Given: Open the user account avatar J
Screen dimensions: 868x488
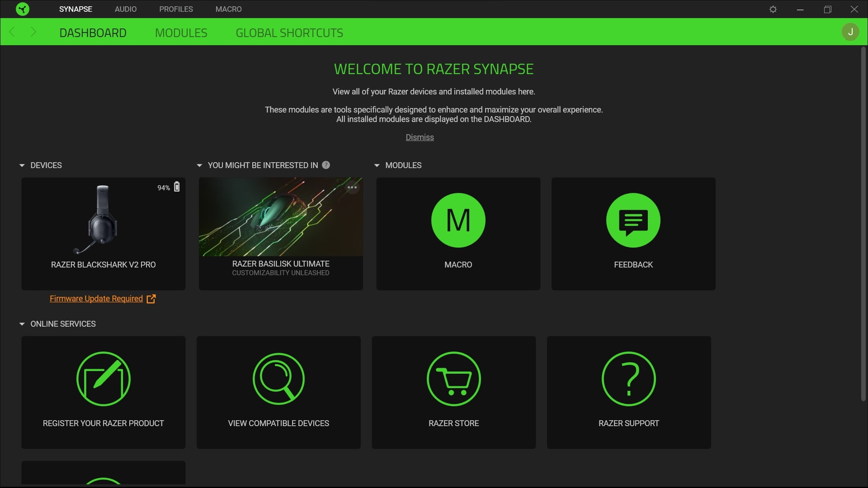Looking at the screenshot, I should [x=850, y=32].
